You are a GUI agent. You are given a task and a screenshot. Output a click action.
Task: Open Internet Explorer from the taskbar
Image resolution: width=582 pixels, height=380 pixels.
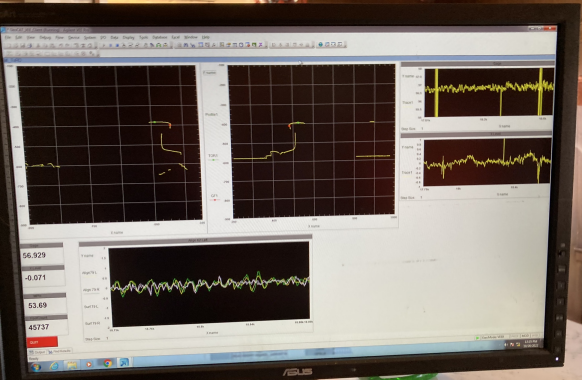point(54,366)
